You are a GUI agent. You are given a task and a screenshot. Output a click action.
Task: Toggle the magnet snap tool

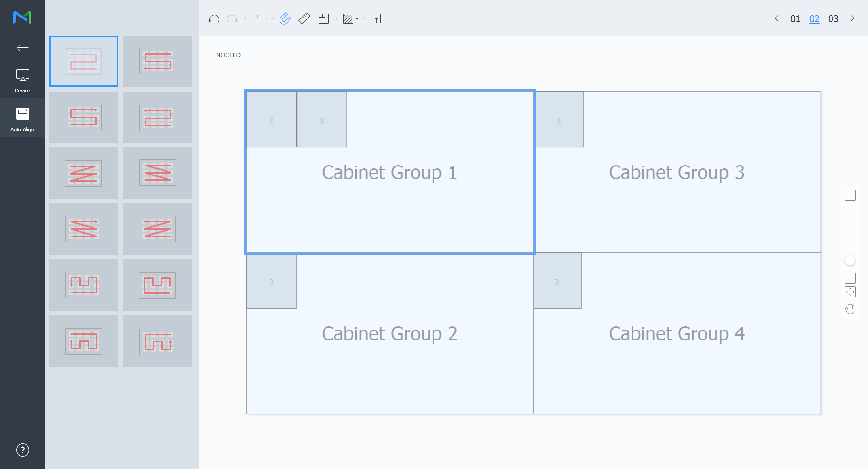point(285,19)
